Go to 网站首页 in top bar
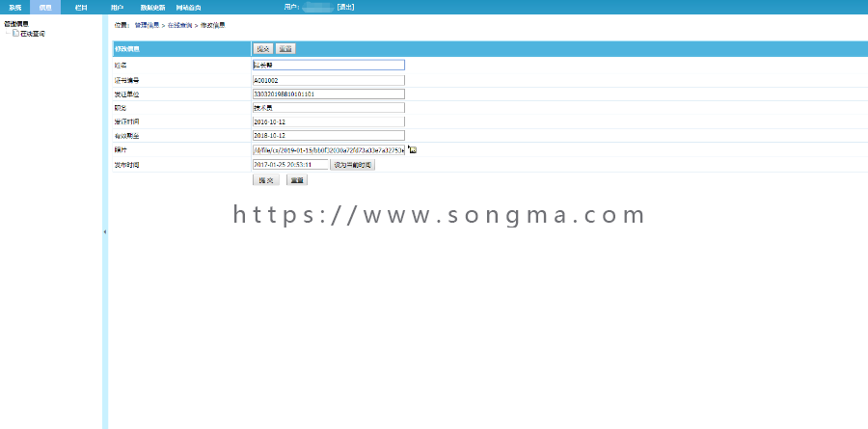868x429 pixels. [189, 7]
